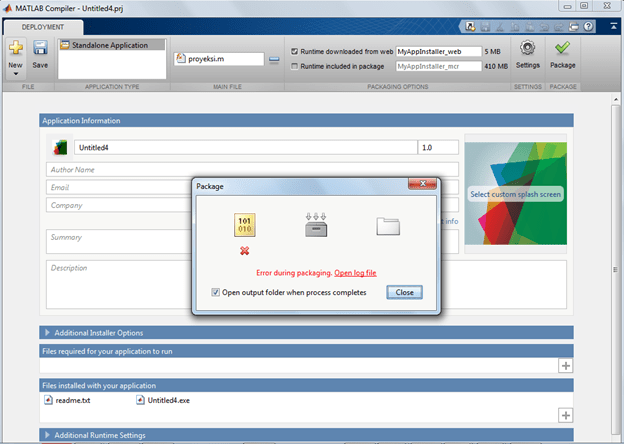
Task: Click the installer packaging icon in dialog
Action: point(316,226)
